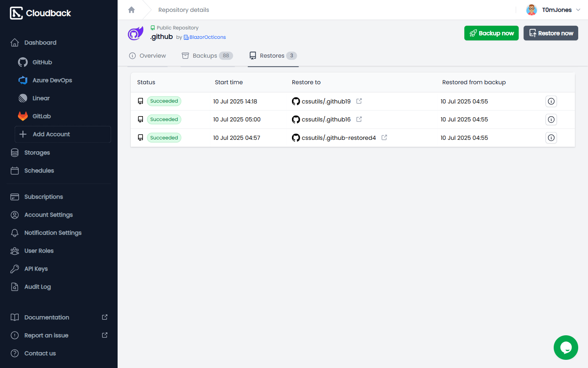Open info for restore to cssutils/.github-restored4
588x368 pixels.
click(x=551, y=138)
